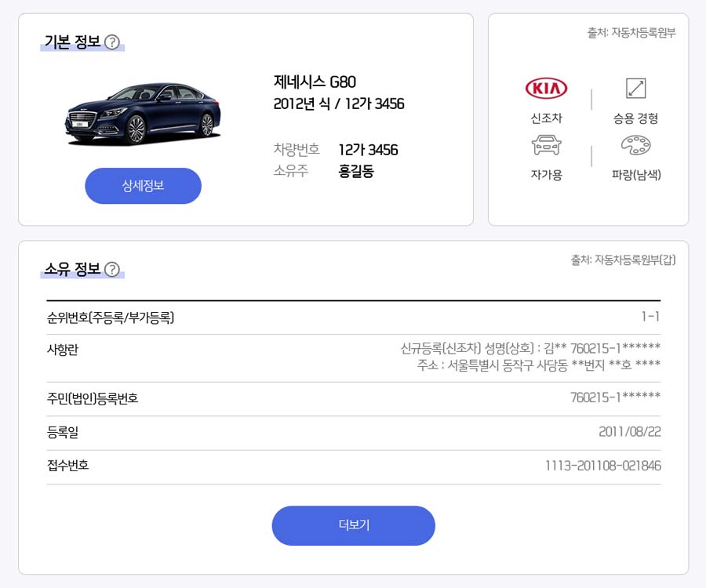Expand ownership list with 더보기

click(354, 525)
